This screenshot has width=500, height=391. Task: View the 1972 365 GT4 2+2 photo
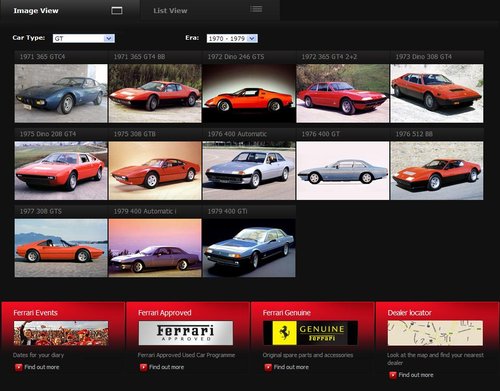tap(343, 93)
